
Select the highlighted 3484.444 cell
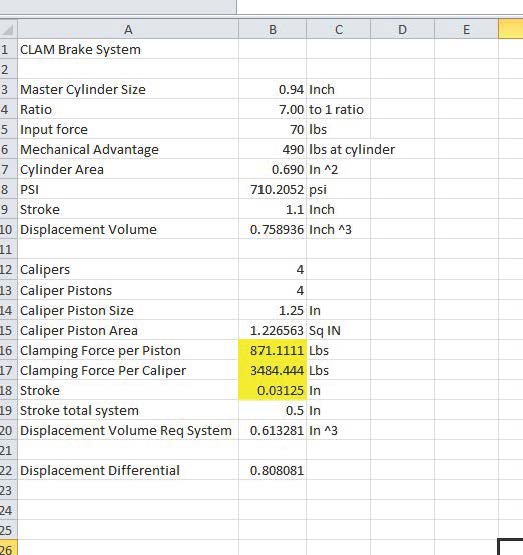tap(272, 370)
